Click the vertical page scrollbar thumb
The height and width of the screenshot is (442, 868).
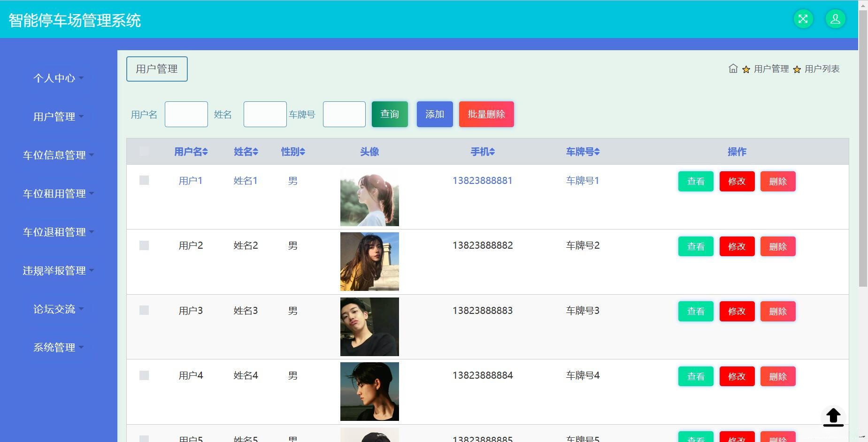coord(863,148)
